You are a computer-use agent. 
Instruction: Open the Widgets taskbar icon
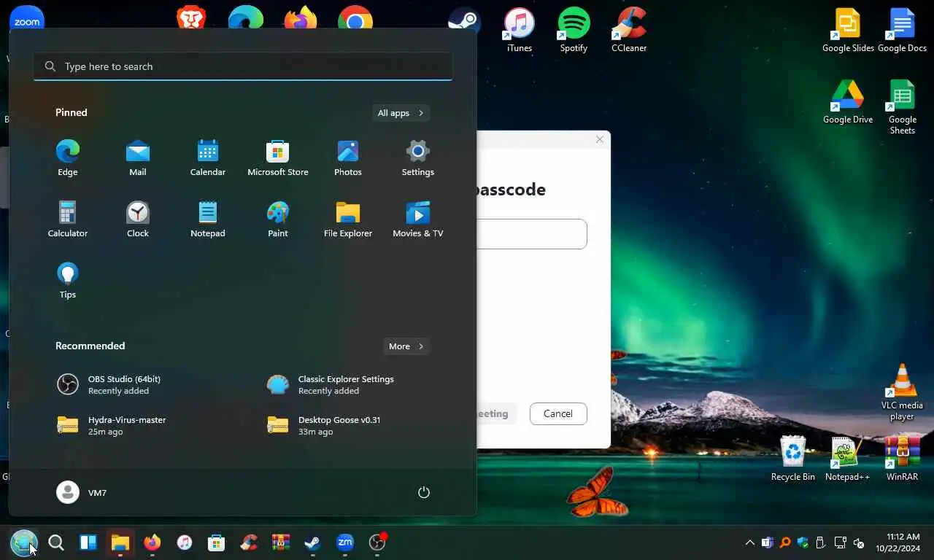coord(88,542)
